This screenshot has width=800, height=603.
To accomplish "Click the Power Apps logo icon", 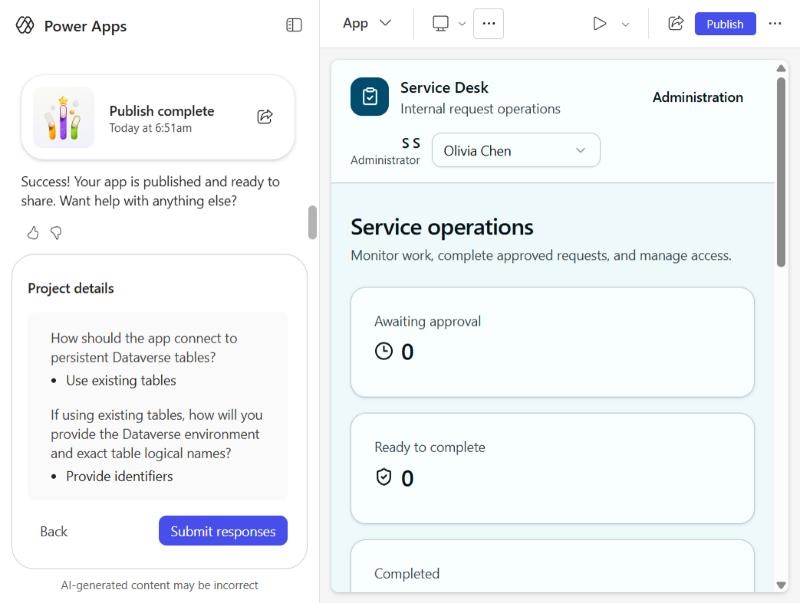I will (25, 25).
